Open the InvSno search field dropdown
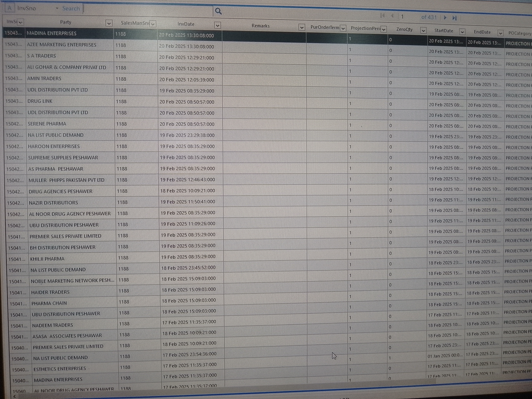 coord(57,8)
